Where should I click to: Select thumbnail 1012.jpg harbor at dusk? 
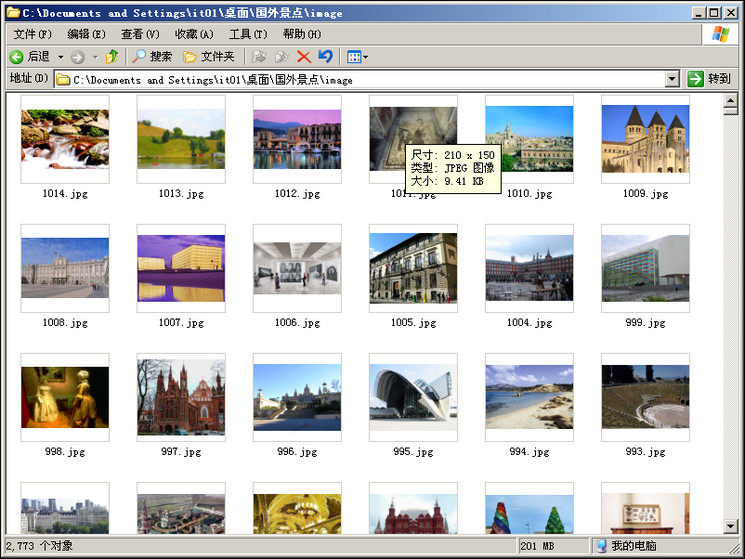tap(297, 139)
